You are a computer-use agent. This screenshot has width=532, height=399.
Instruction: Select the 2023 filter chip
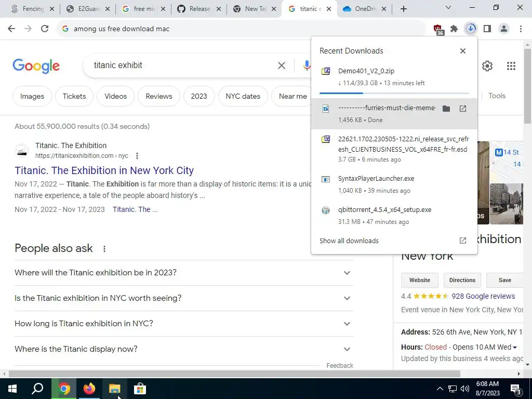point(199,96)
